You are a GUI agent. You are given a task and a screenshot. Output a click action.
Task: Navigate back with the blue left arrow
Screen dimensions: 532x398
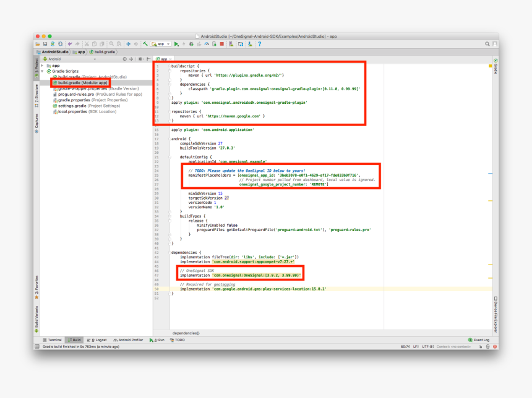pyautogui.click(x=129, y=44)
